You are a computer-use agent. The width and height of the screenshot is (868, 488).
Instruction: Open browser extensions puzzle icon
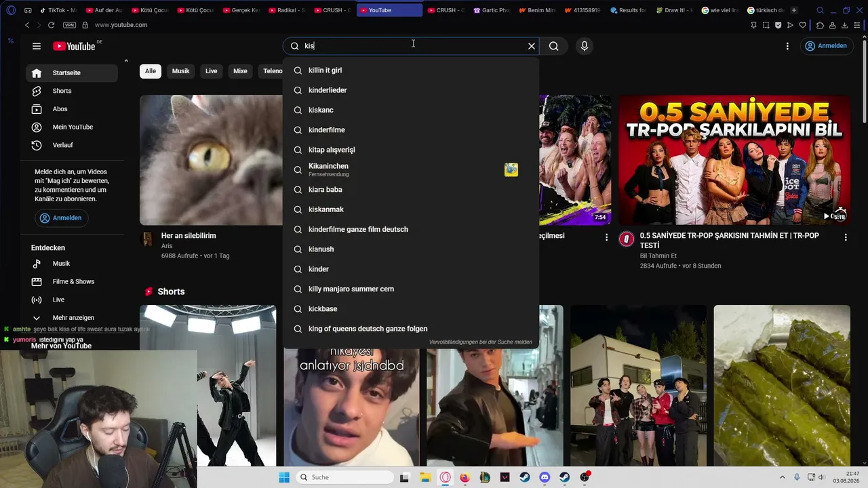pos(821,25)
